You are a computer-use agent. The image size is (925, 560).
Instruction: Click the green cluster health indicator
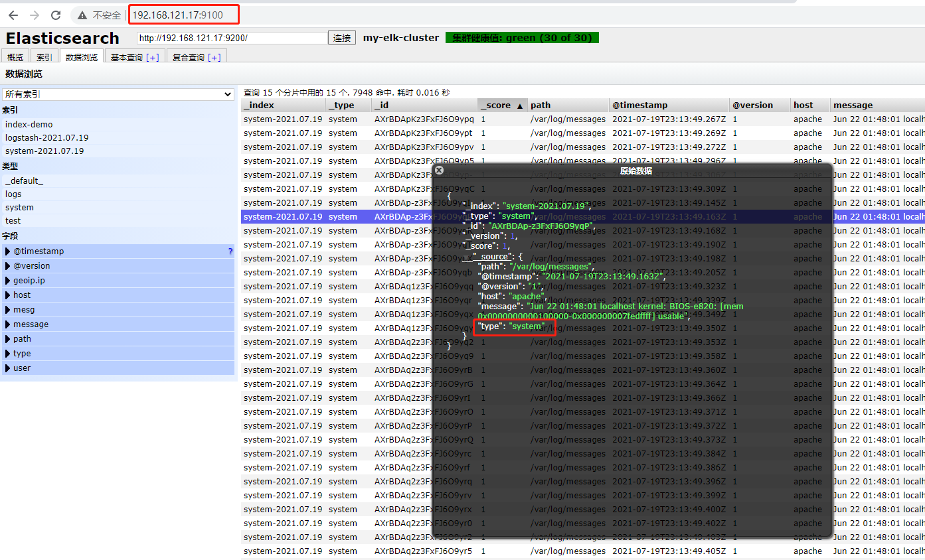click(522, 38)
